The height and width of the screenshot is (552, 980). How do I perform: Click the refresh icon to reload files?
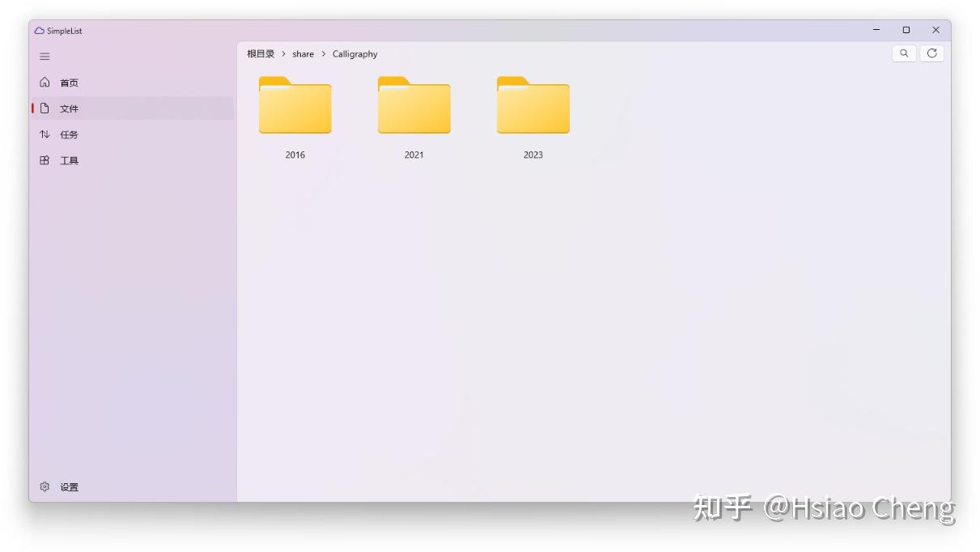click(931, 53)
